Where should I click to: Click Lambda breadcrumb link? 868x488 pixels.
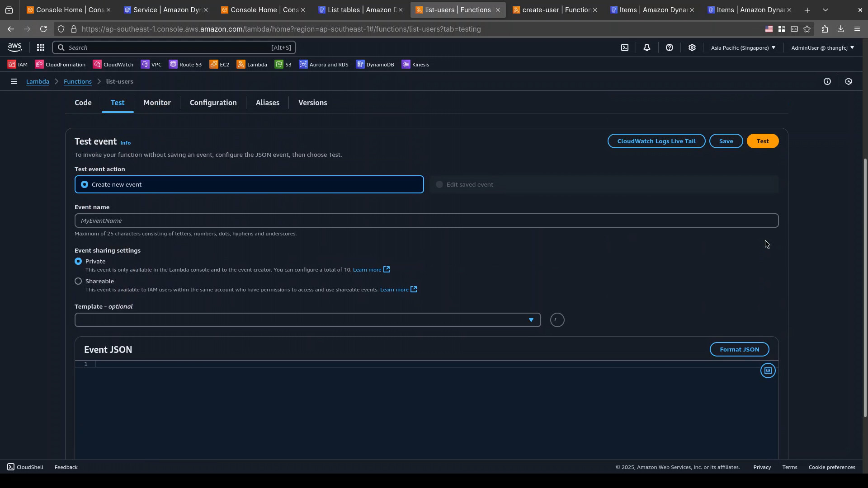coord(38,82)
